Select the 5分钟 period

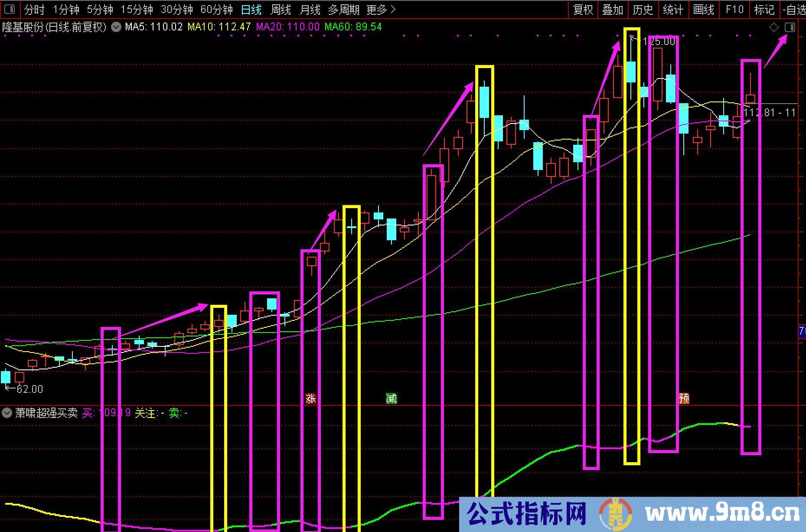coord(100,10)
